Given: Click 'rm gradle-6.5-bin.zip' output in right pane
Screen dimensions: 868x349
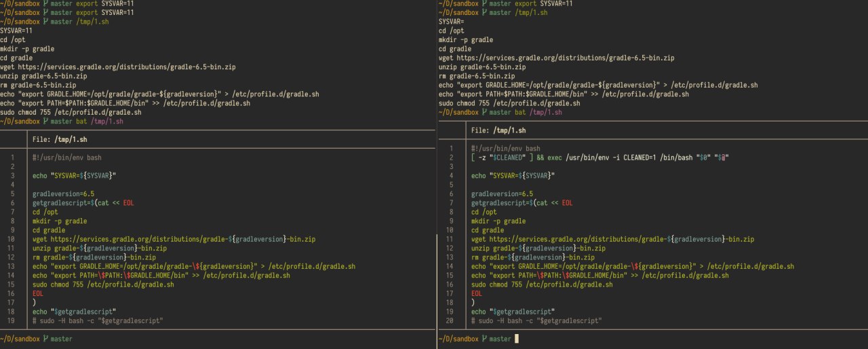Looking at the screenshot, I should 477,76.
